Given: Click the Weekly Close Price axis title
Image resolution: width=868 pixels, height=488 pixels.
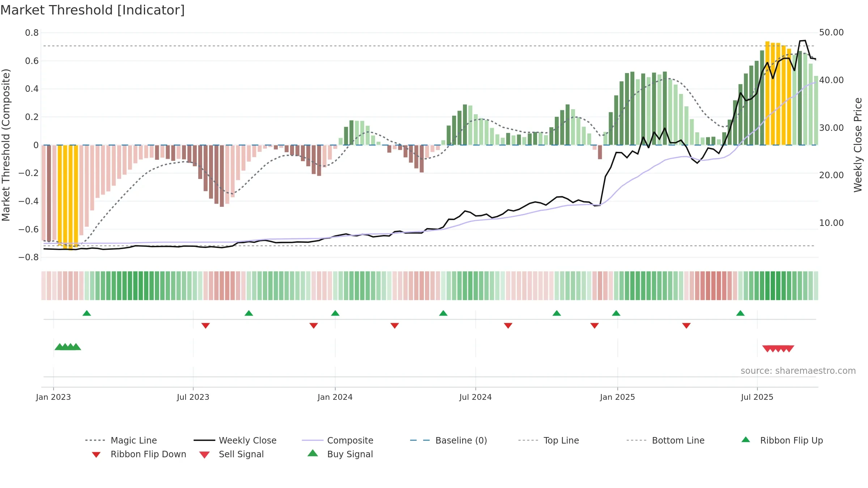Looking at the screenshot, I should (x=858, y=145).
